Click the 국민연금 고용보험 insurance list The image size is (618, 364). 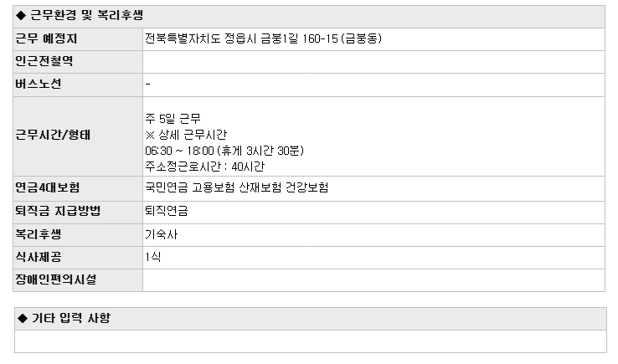(x=236, y=187)
